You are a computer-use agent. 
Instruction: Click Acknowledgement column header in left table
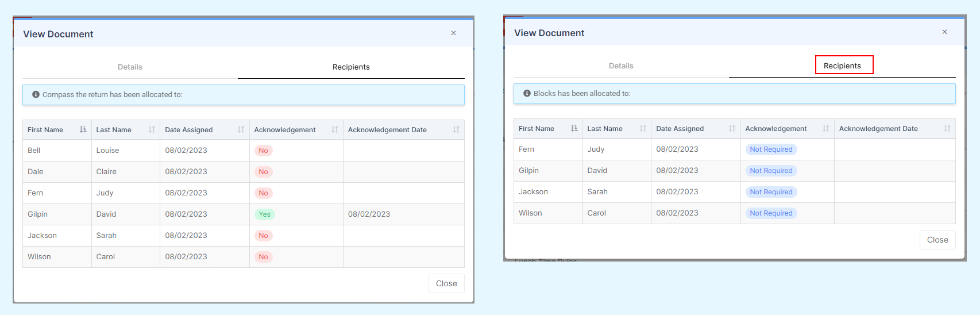click(x=296, y=130)
